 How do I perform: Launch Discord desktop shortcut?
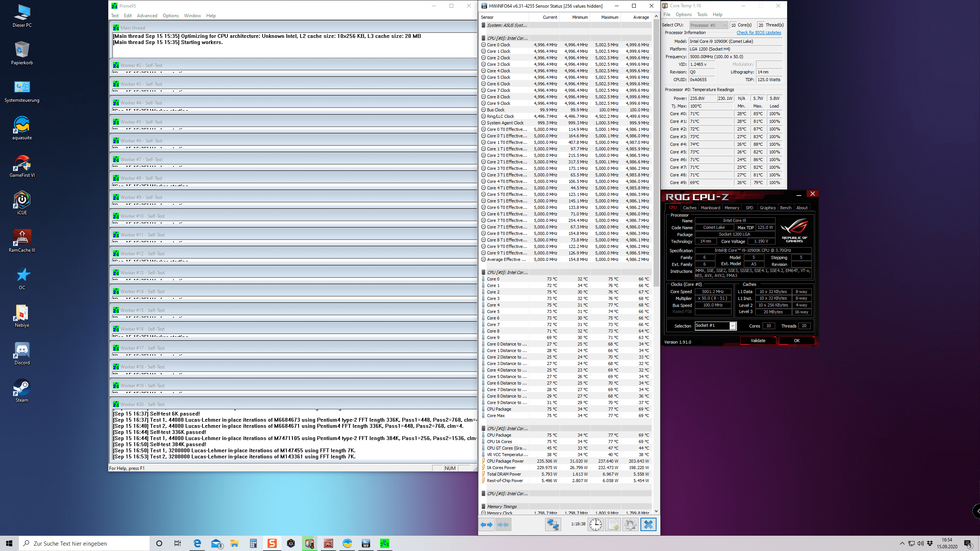point(22,353)
